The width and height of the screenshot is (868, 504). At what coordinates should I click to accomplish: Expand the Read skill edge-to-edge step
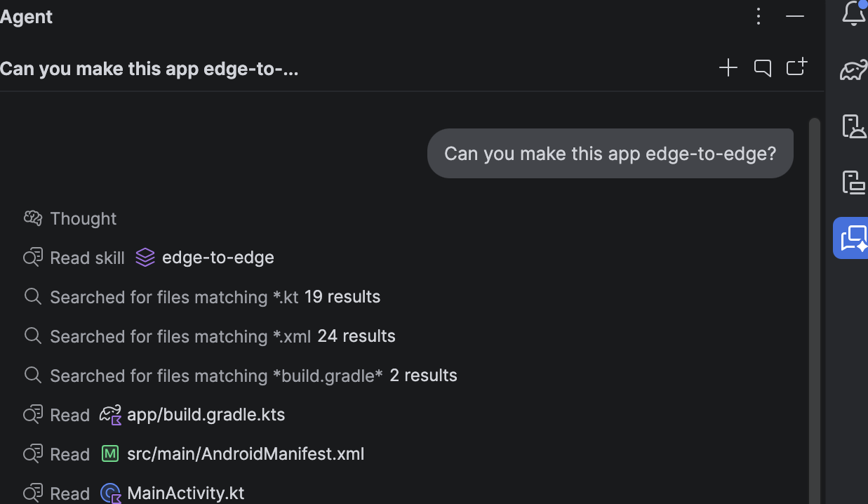[149, 258]
